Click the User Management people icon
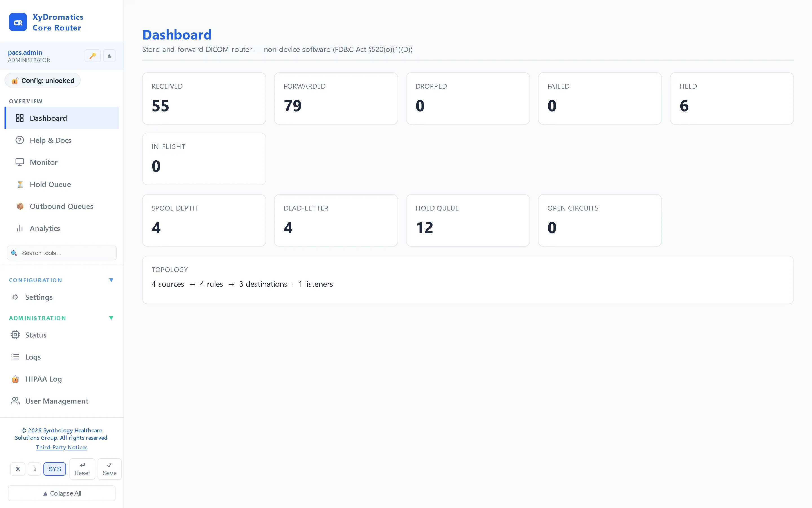 click(x=15, y=401)
